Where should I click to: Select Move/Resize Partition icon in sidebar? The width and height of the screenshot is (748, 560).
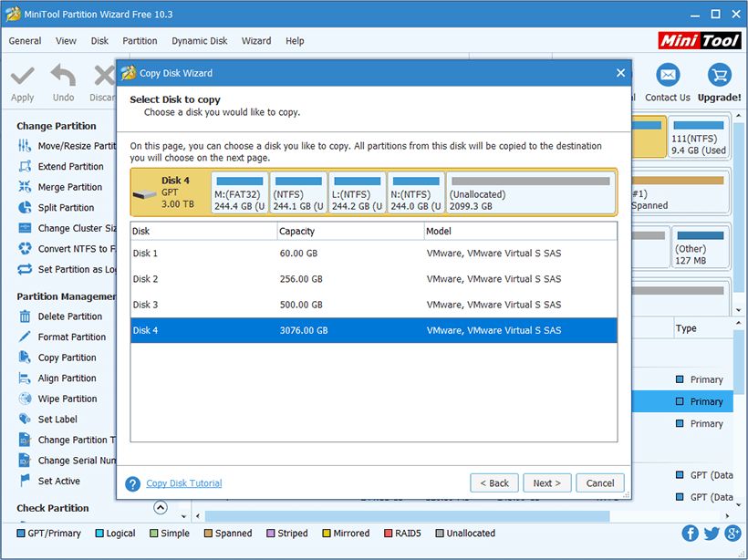pyautogui.click(x=25, y=146)
